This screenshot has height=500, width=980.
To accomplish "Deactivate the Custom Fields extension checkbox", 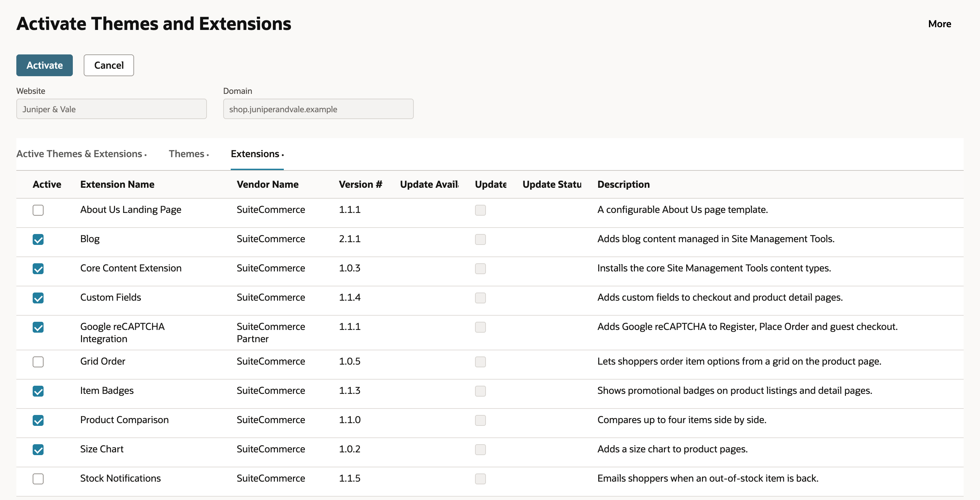I will coord(38,298).
